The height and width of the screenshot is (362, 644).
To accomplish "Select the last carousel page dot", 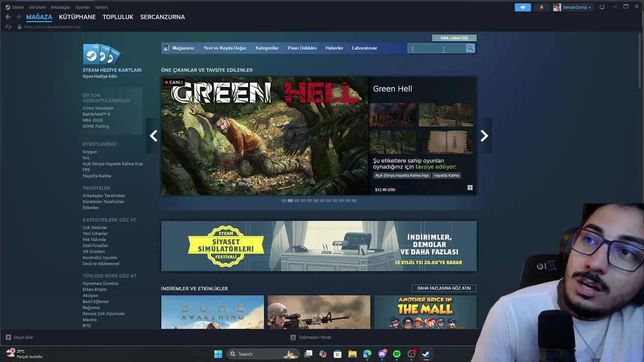I will (354, 201).
